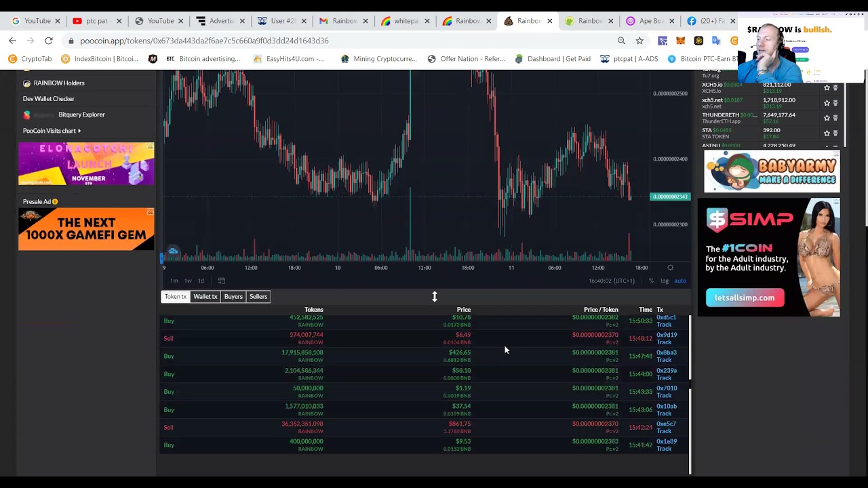
Task: Open the Baby Army banner ad
Action: [772, 171]
